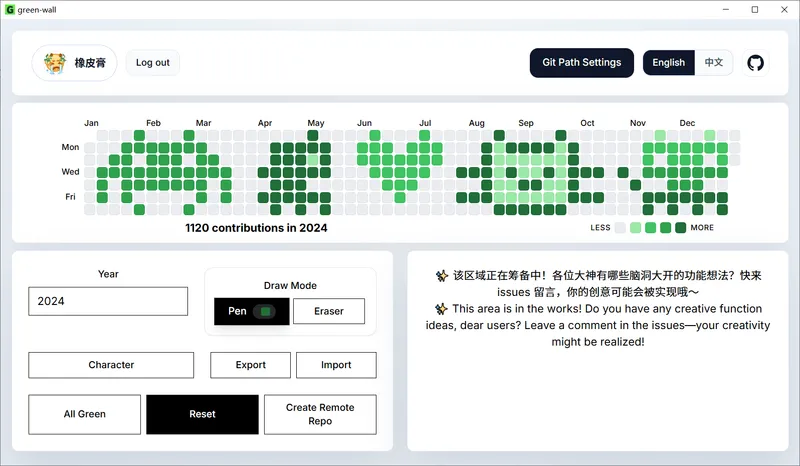
Task: Export the contribution pattern
Action: point(251,365)
